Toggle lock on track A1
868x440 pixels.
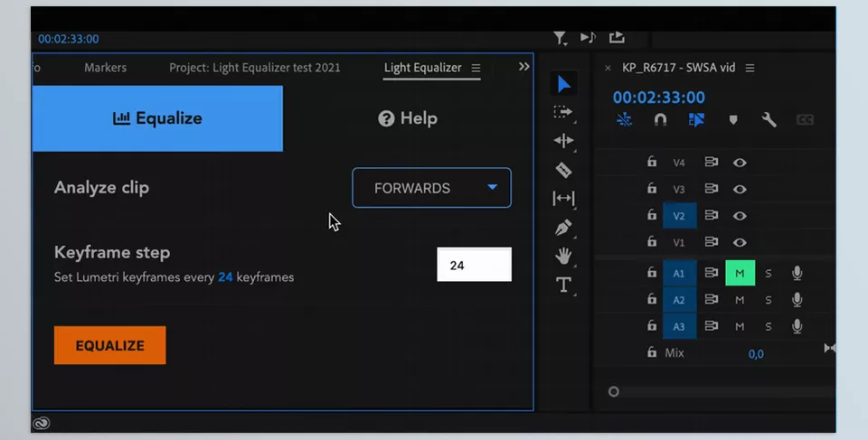[x=652, y=272]
